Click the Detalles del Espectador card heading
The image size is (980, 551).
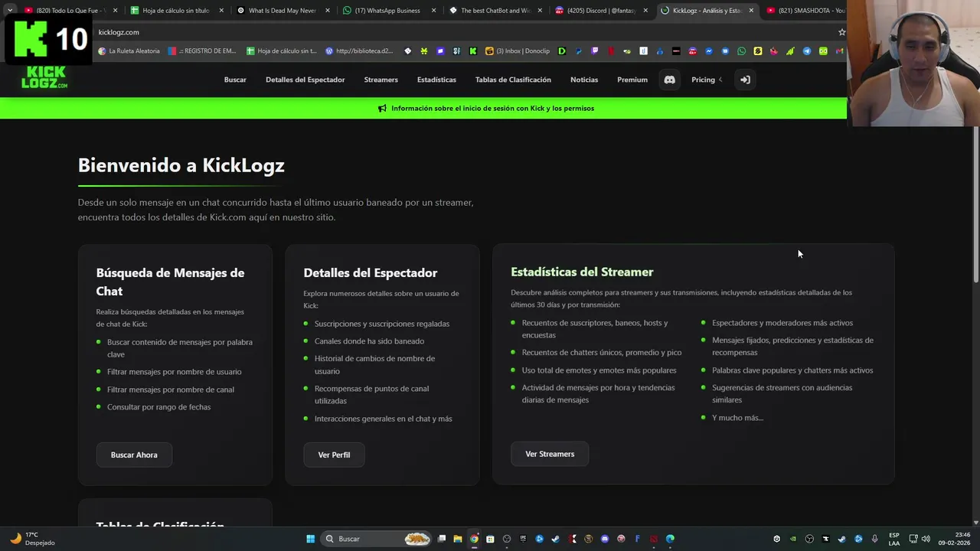pos(371,272)
